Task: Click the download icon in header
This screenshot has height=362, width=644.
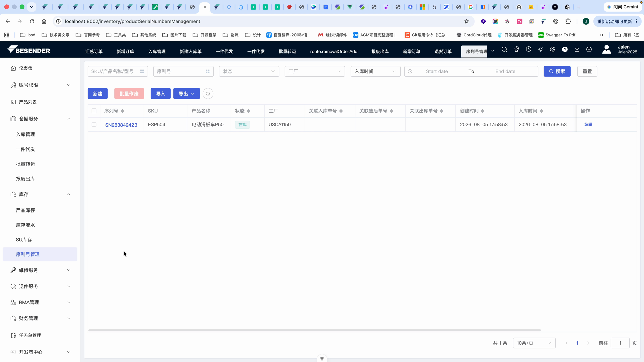Action: pos(577,50)
